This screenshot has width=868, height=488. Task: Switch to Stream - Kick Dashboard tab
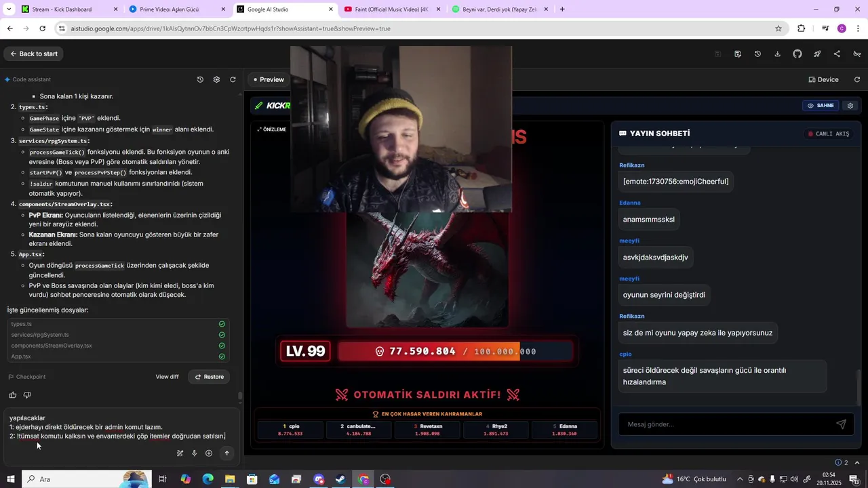(69, 9)
